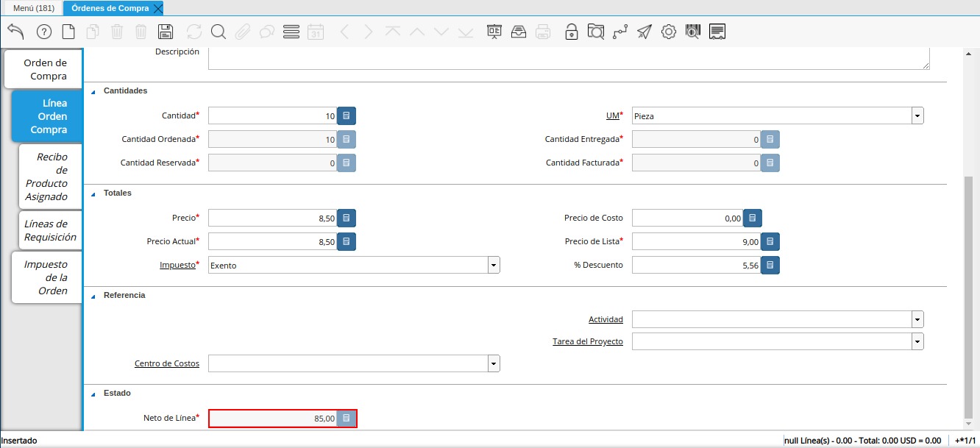980x448 pixels.
Task: Create a new record with the blank page icon
Action: pyautogui.click(x=68, y=32)
